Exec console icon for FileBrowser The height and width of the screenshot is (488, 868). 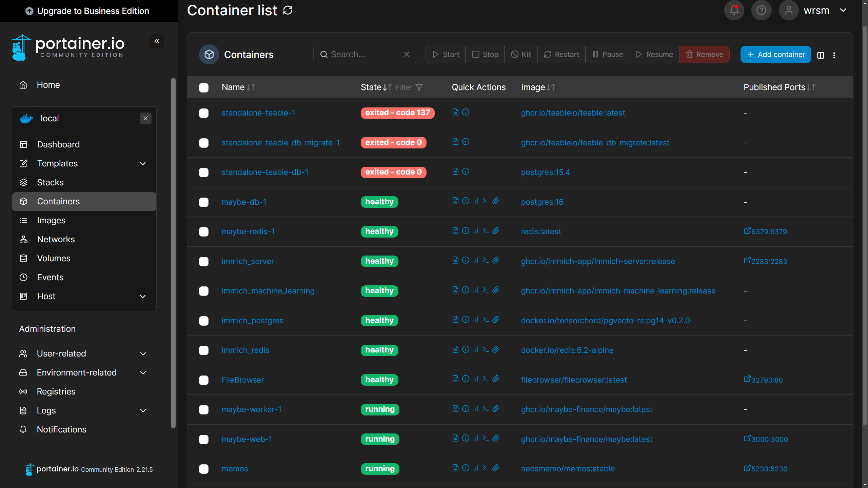486,379
